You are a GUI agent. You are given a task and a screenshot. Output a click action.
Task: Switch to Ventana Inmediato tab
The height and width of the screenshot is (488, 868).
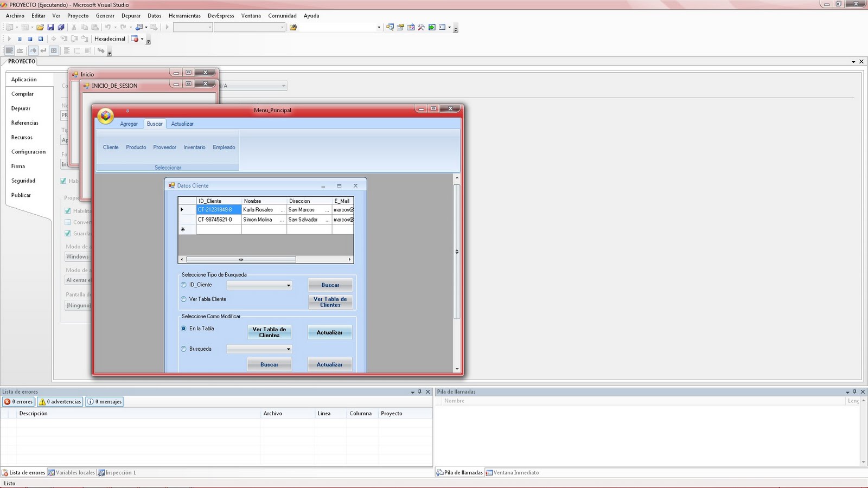[512, 473]
